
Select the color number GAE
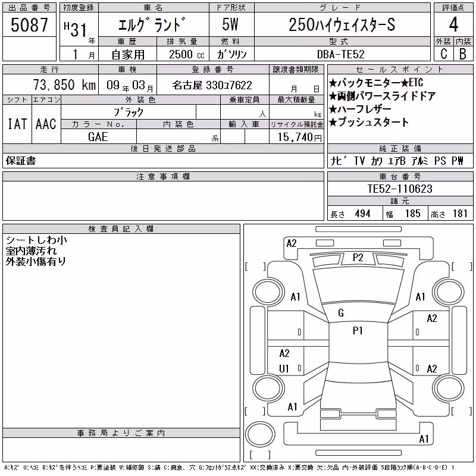point(98,137)
